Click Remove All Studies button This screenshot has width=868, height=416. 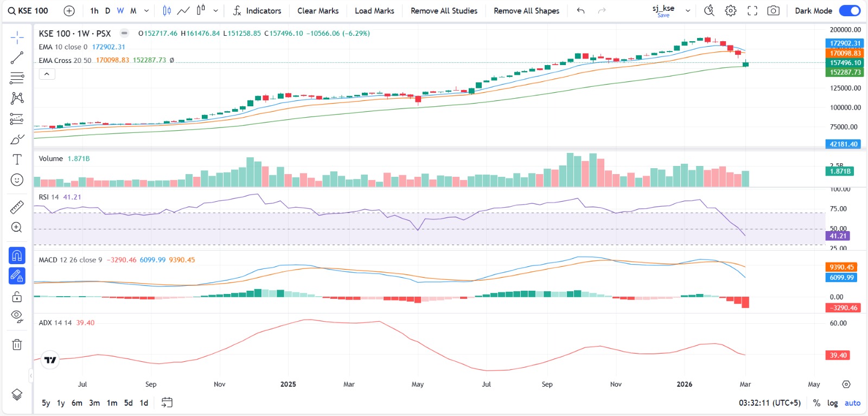click(x=444, y=11)
